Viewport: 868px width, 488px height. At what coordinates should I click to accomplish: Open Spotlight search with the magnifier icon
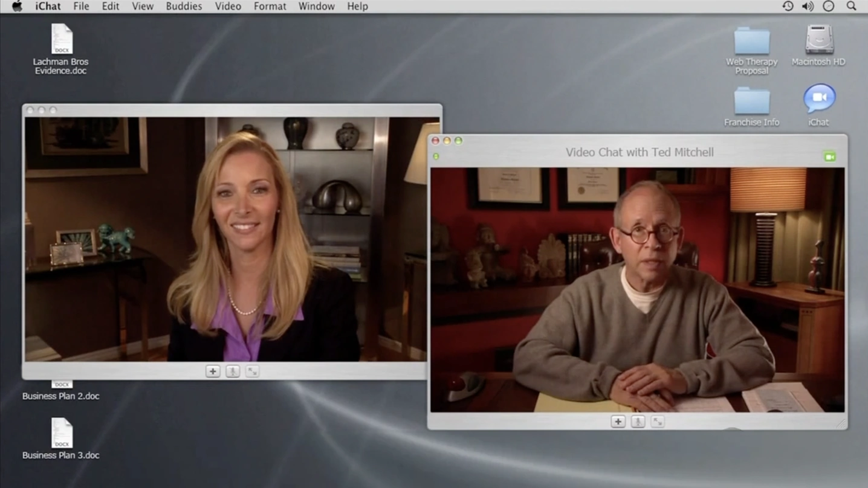[851, 6]
